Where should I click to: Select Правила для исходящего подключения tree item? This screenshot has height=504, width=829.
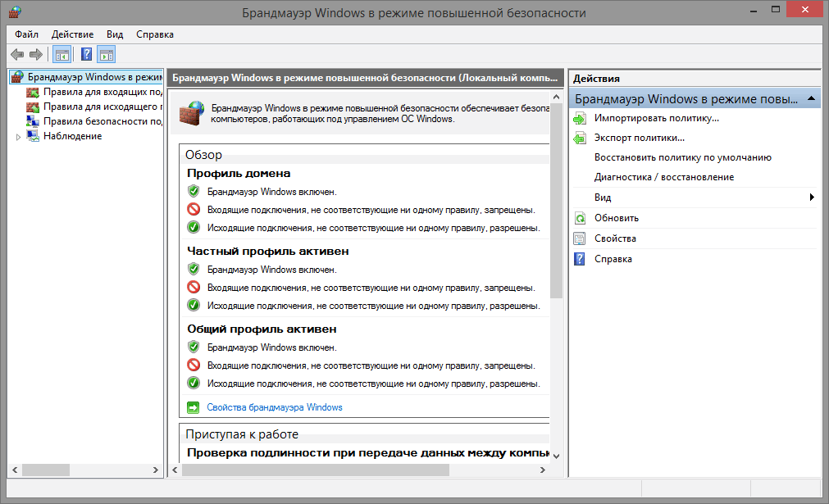pos(94,107)
